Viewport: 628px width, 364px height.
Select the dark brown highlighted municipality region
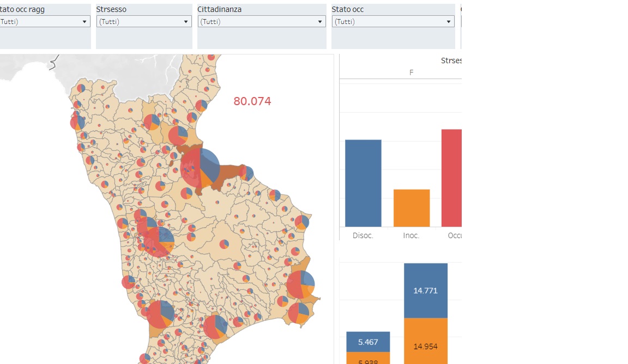point(228,175)
